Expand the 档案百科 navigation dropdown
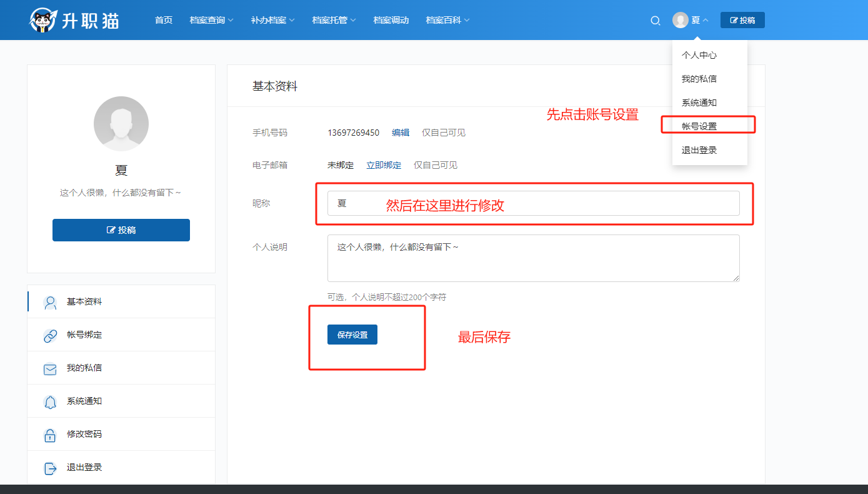 tap(447, 20)
